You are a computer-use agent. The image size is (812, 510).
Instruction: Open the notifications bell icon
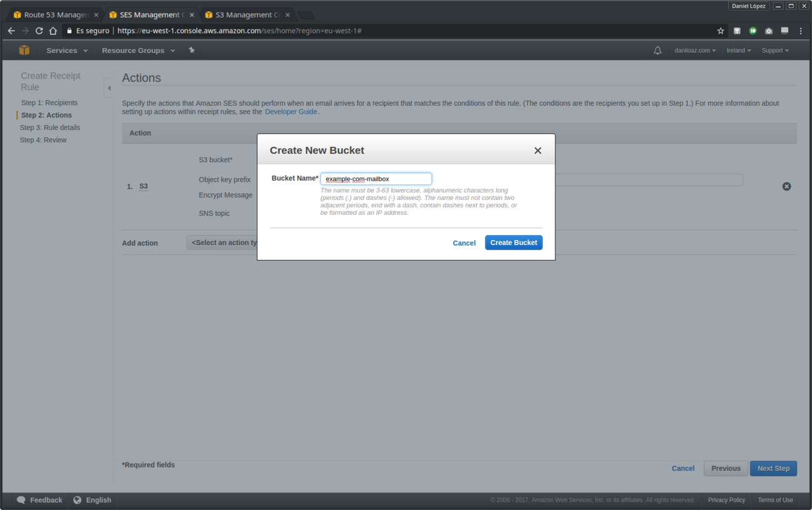[657, 51]
